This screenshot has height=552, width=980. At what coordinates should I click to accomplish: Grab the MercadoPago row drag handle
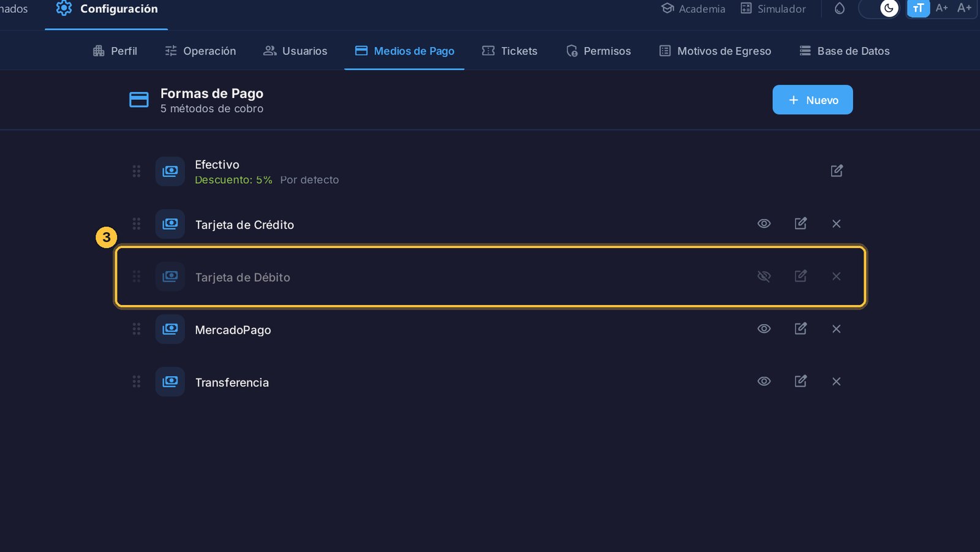tap(137, 329)
